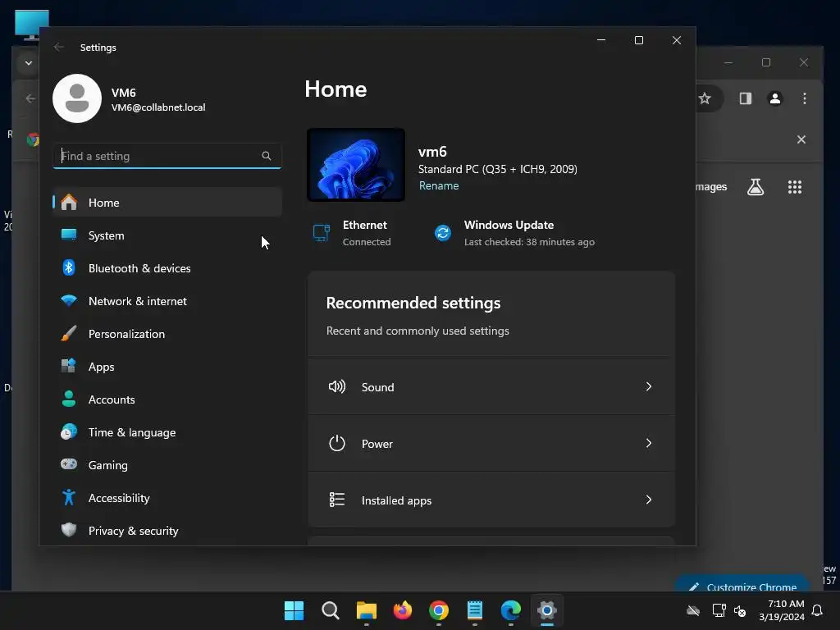The width and height of the screenshot is (840, 630).
Task: Open Chrome's profile avatar button
Action: 775,98
